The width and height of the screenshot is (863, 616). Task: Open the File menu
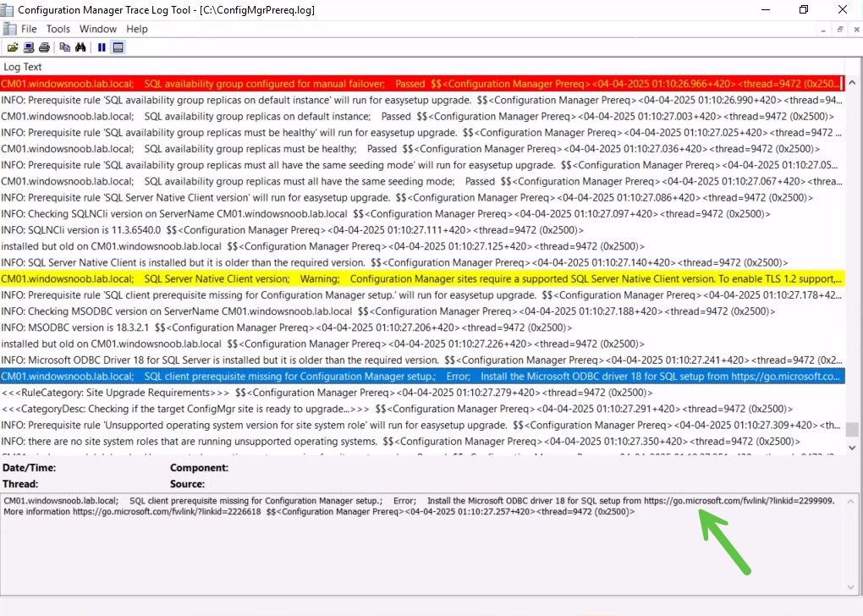[29, 29]
